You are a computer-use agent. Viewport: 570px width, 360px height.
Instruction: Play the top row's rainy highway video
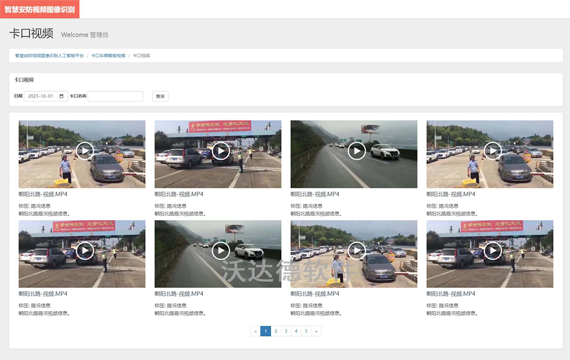[x=357, y=151]
